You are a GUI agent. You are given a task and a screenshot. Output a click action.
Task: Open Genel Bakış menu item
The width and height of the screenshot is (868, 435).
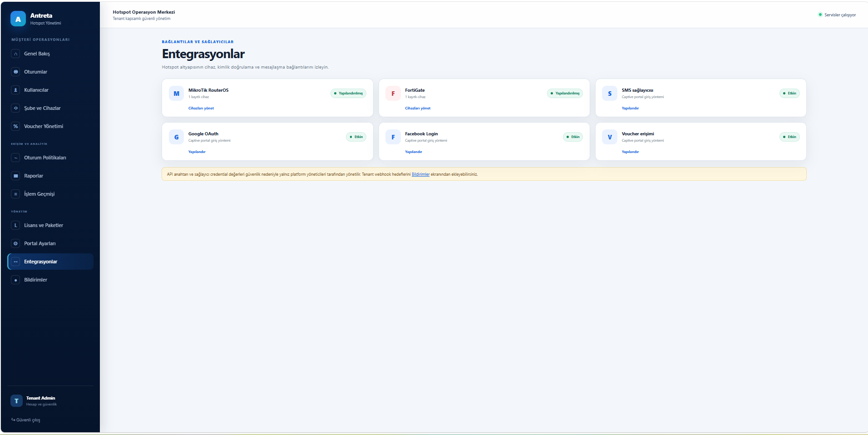[50, 54]
